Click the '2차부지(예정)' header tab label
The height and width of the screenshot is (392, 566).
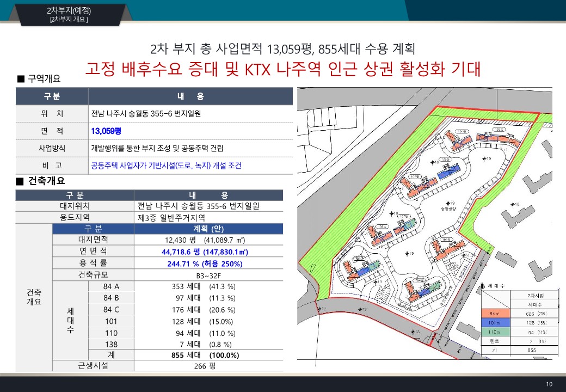pyautogui.click(x=69, y=11)
